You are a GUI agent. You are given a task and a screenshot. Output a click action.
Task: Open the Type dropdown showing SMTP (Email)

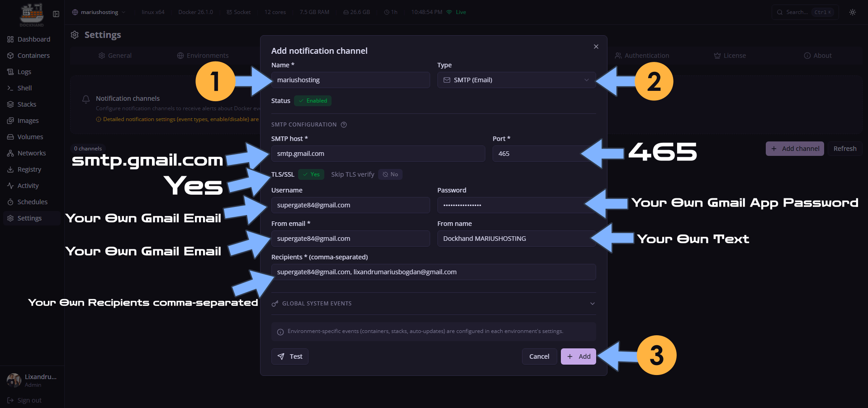click(x=516, y=80)
